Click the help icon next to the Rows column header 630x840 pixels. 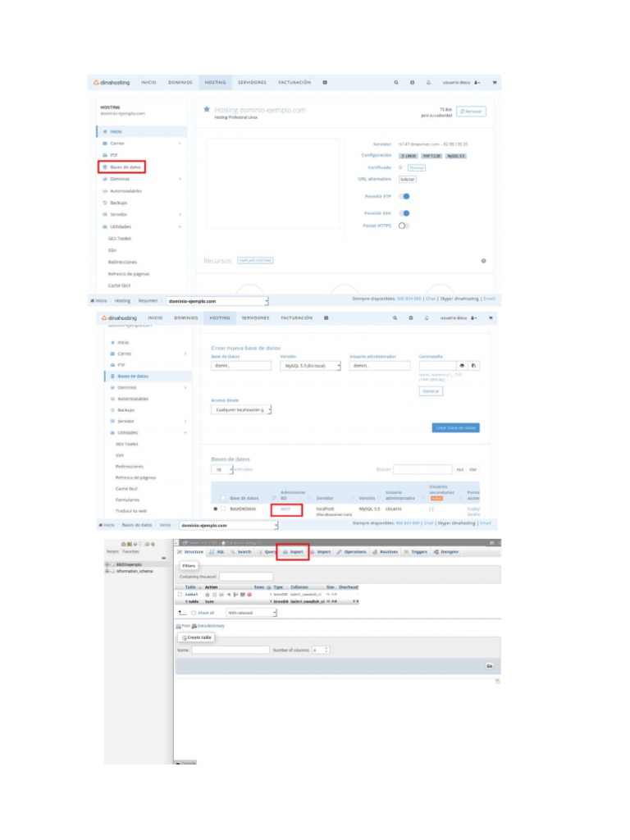click(269, 587)
